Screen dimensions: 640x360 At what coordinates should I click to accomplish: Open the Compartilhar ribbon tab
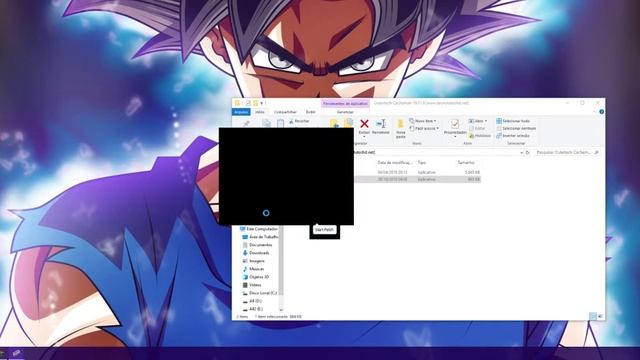click(x=285, y=111)
